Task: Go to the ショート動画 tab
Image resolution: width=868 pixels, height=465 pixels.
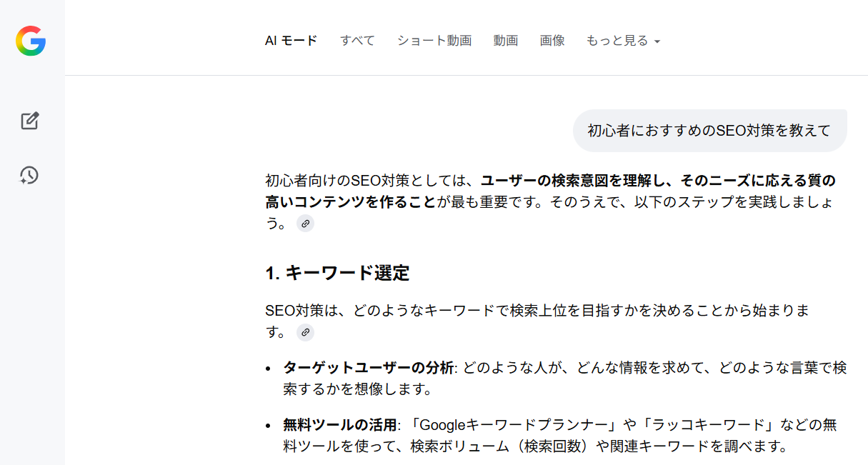Action: (x=434, y=41)
